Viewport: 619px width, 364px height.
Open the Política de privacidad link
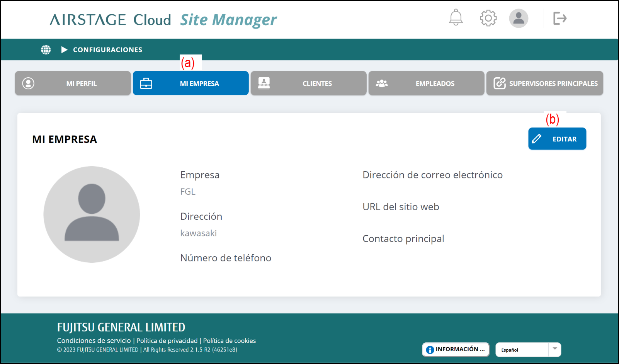(167, 340)
